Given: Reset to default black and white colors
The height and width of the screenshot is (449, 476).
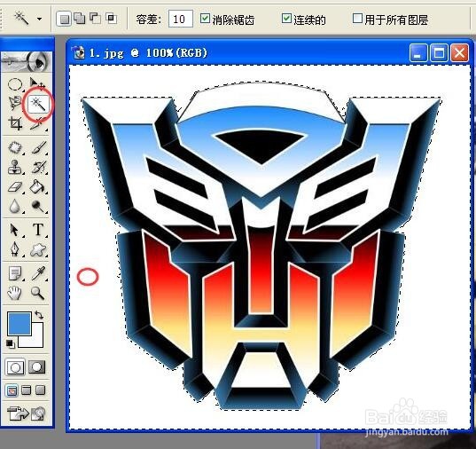Looking at the screenshot, I should click(x=11, y=343).
